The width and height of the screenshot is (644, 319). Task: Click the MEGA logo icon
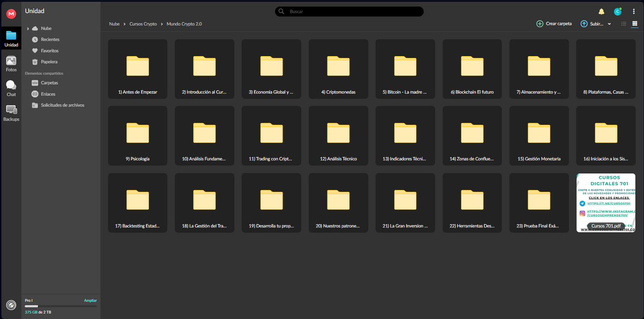[x=11, y=14]
